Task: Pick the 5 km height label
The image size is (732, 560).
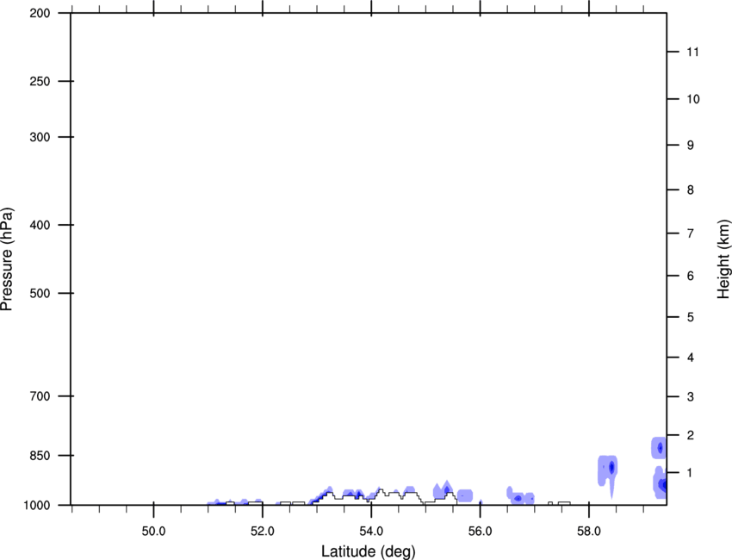Action: tap(691, 318)
